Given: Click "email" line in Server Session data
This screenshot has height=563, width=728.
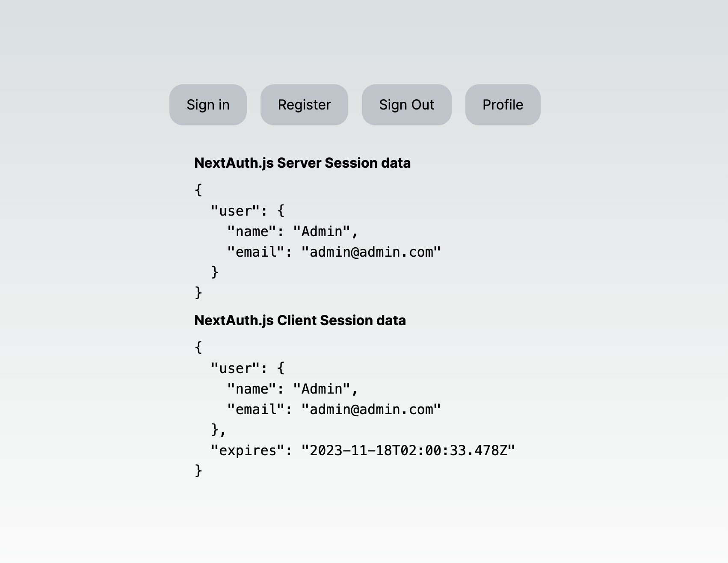Looking at the screenshot, I should [334, 252].
